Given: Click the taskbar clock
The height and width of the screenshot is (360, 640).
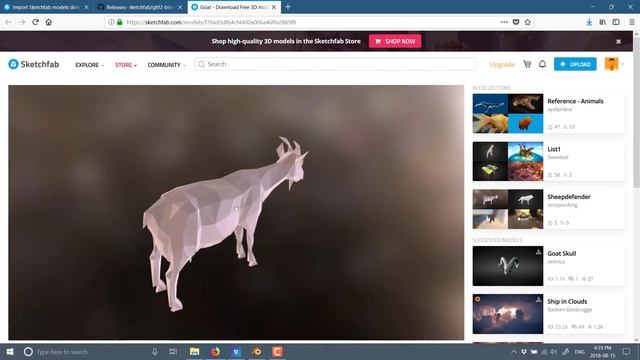Looking at the screenshot, I should (x=602, y=351).
